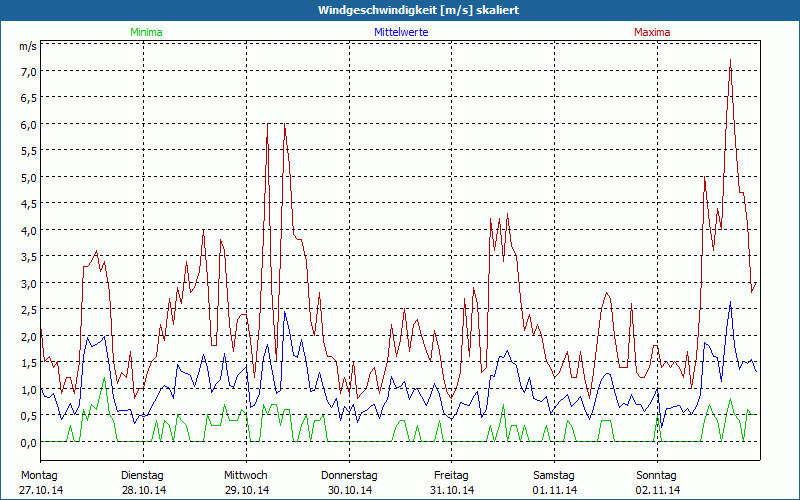
Task: Select the blue 'Mittelwerte' legend label
Action: [x=400, y=32]
